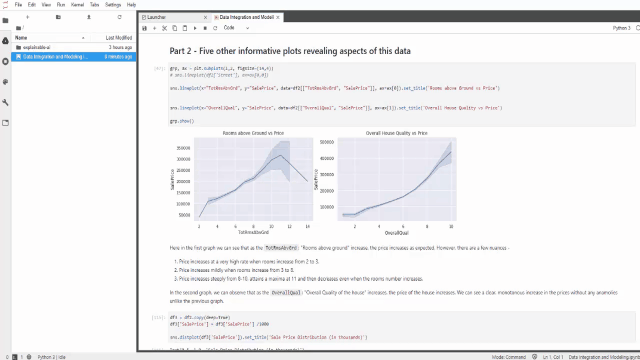This screenshot has height=360, width=640.
Task: Open the Settings menu
Action: click(x=113, y=5)
